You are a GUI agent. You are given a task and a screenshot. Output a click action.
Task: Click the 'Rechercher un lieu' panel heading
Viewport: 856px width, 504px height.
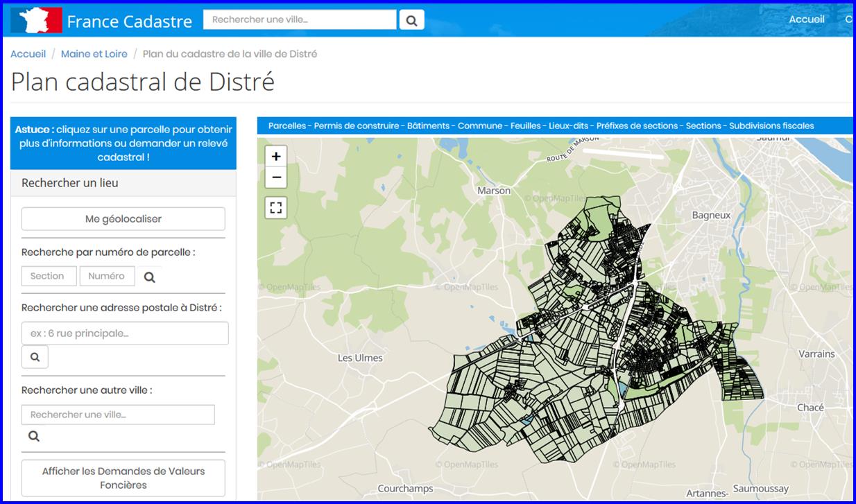pyautogui.click(x=70, y=184)
